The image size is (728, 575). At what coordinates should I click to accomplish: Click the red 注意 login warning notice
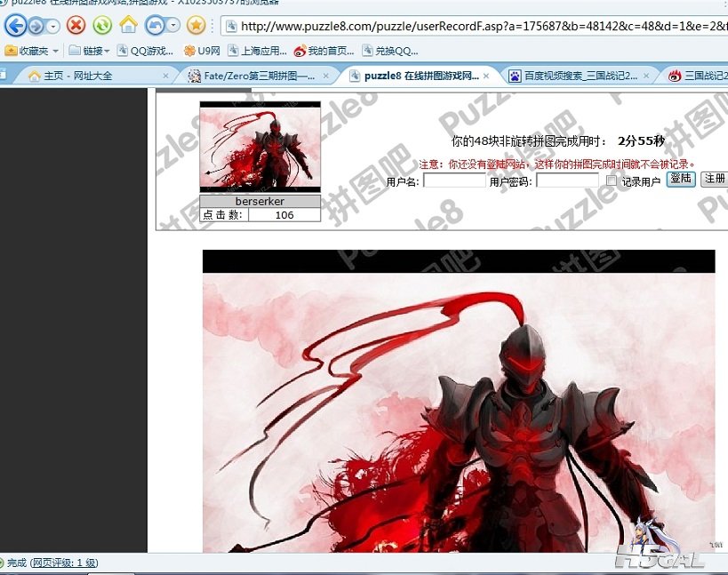tap(556, 164)
